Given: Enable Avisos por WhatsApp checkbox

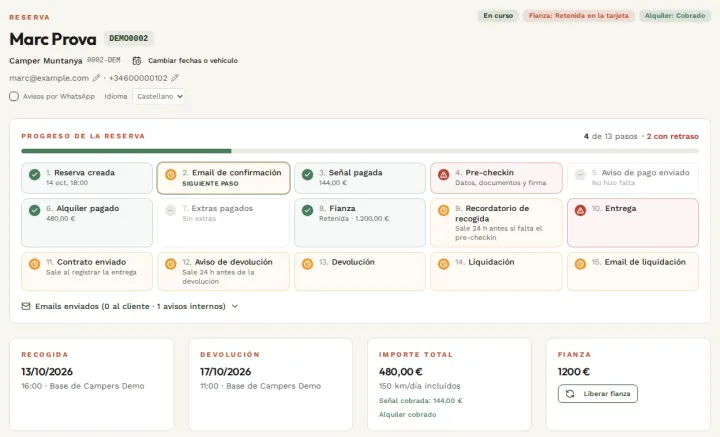Looking at the screenshot, I should click(14, 96).
